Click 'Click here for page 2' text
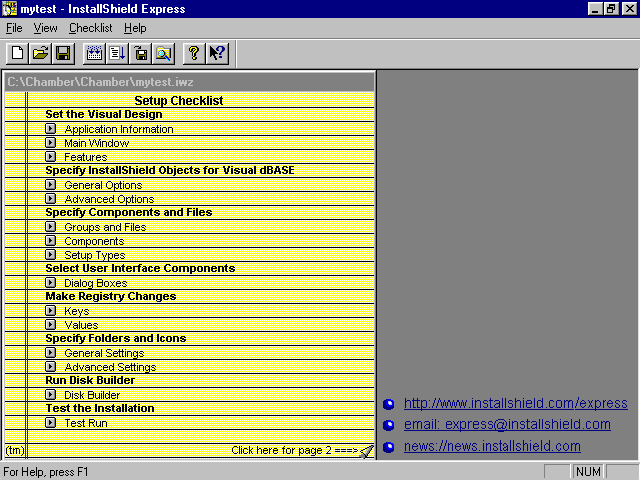 (x=294, y=450)
